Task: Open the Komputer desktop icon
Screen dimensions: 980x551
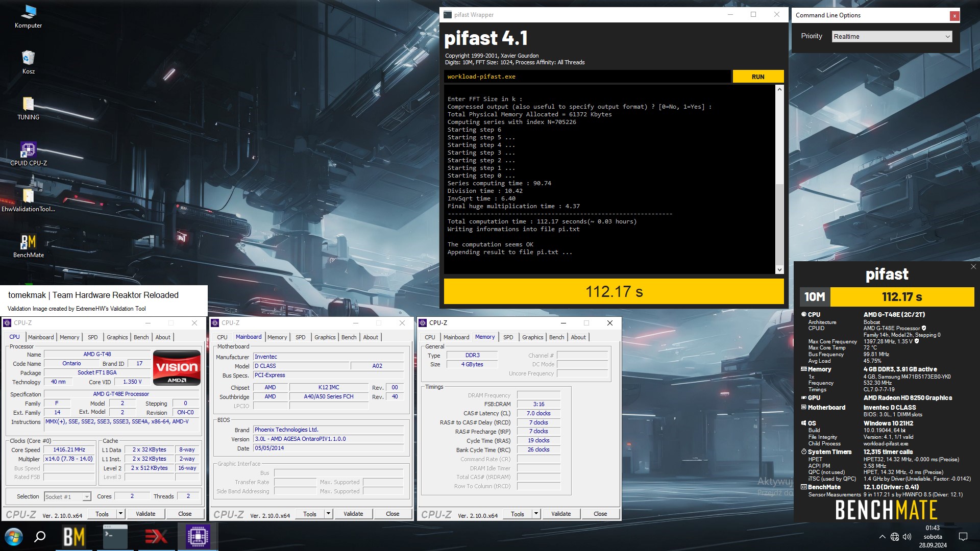Action: pyautogui.click(x=28, y=16)
